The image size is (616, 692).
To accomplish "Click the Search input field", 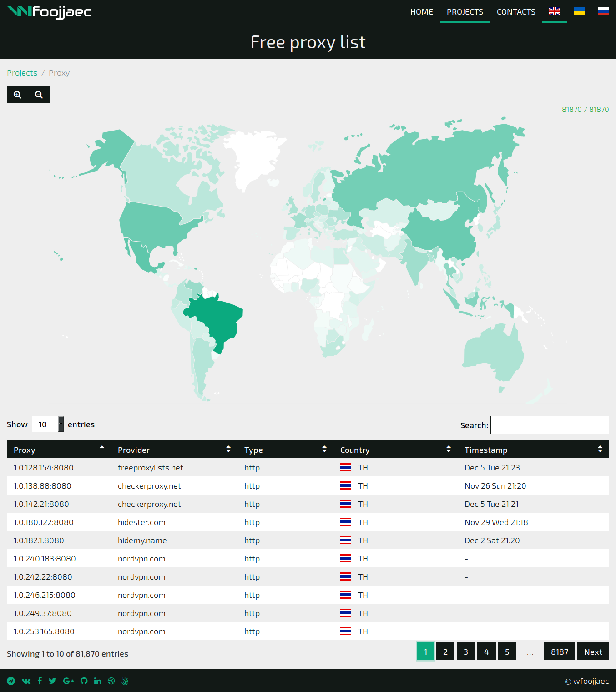I will (550, 425).
